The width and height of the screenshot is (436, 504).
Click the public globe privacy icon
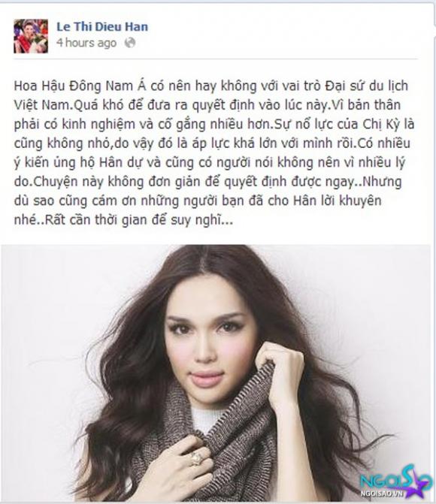click(x=130, y=42)
